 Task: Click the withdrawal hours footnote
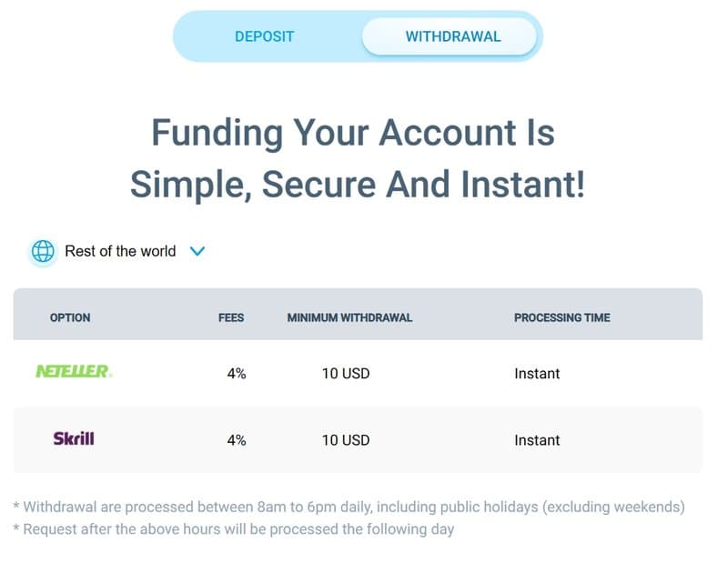(349, 507)
